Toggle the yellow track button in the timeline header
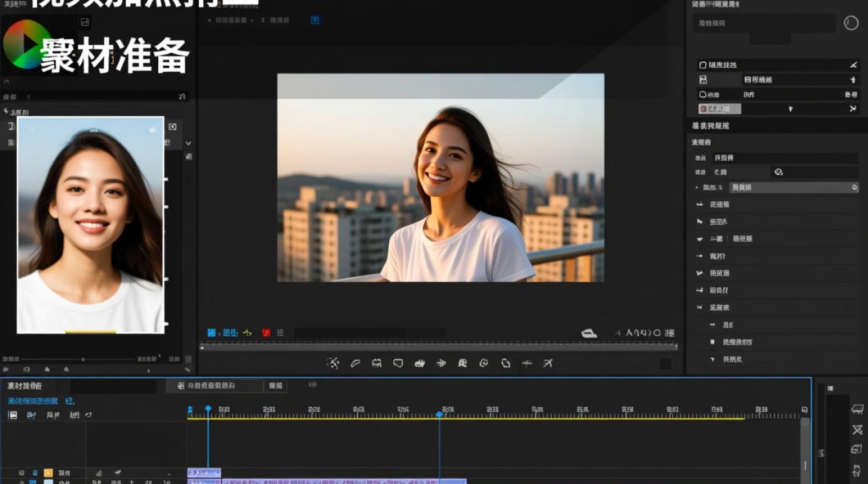The width and height of the screenshot is (868, 484). (48, 473)
